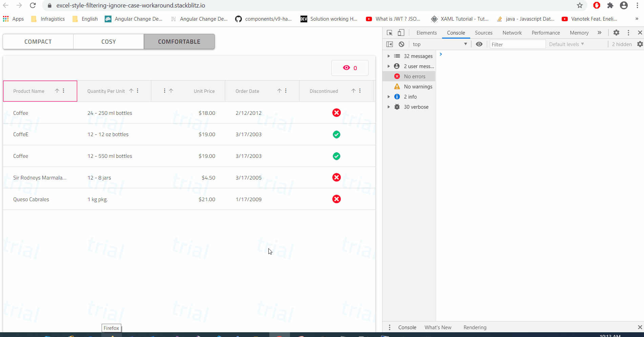Open the Unit Price column menu dots

165,91
